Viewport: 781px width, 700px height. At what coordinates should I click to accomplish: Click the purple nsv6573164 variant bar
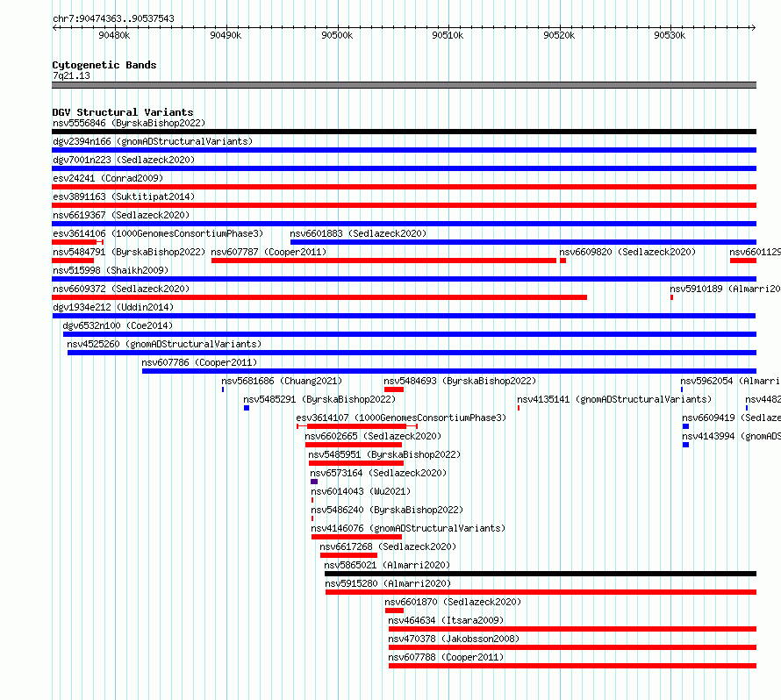point(314,482)
